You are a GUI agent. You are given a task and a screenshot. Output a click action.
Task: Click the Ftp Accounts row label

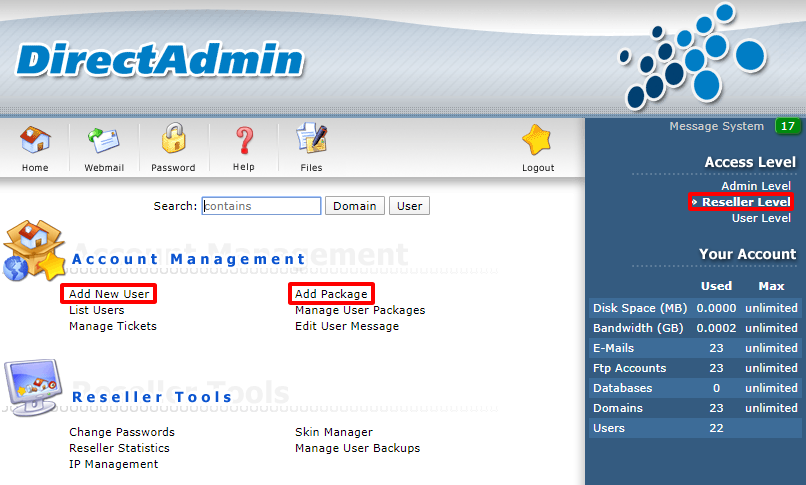[x=629, y=368]
